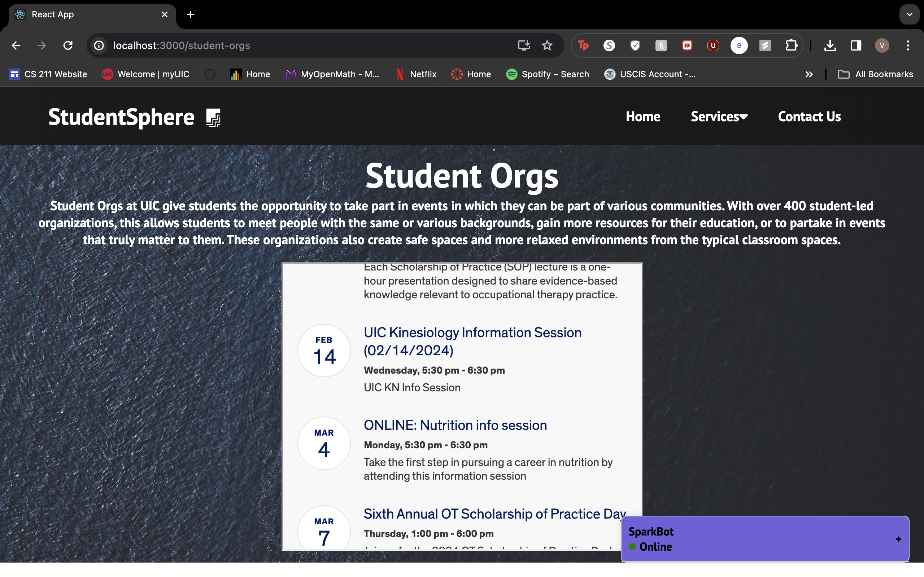Open the Contact Us nav item
This screenshot has height=577, width=924.
click(809, 116)
